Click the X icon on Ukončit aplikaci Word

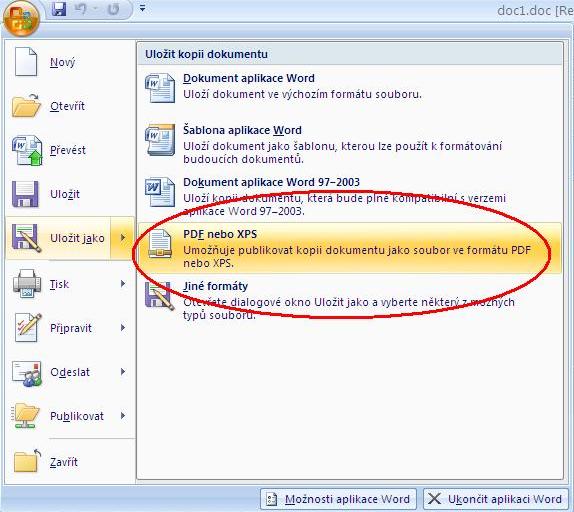(x=435, y=499)
